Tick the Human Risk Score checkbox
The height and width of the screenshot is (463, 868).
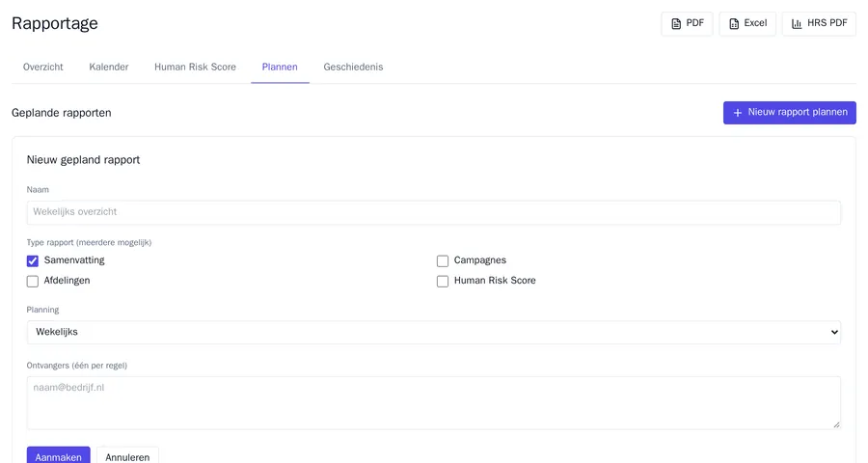[443, 282]
